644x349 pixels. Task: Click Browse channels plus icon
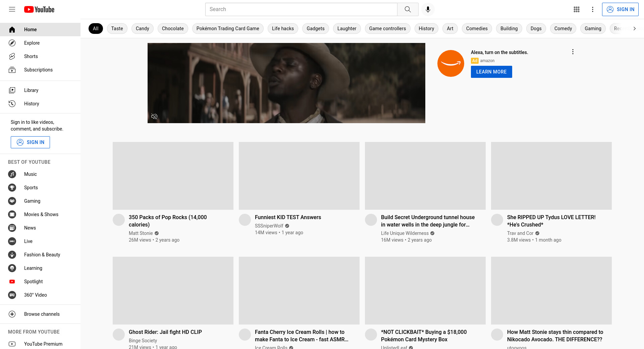12,314
